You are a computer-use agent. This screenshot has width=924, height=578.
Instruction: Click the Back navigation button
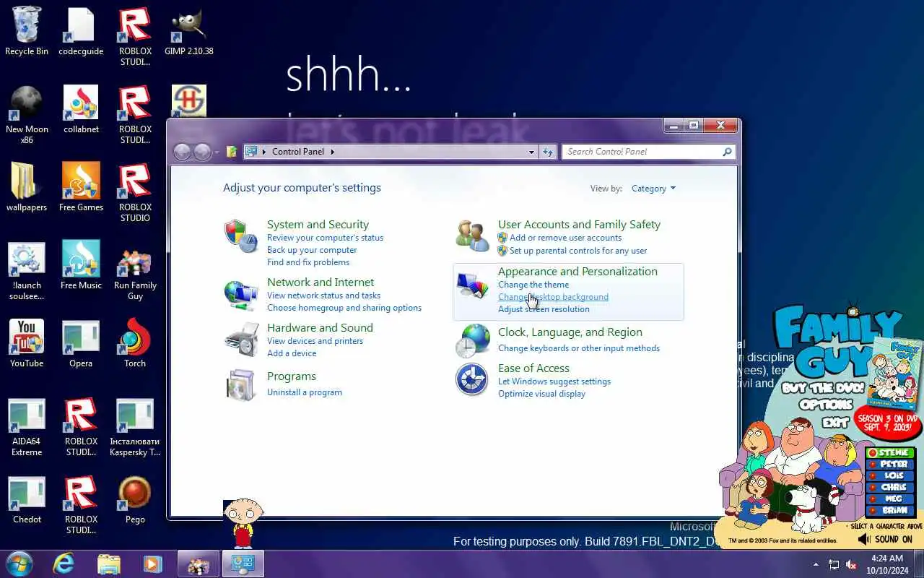pos(182,152)
